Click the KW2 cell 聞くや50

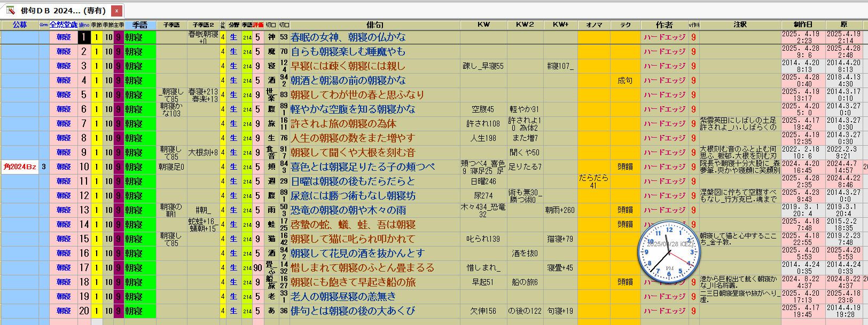point(525,153)
